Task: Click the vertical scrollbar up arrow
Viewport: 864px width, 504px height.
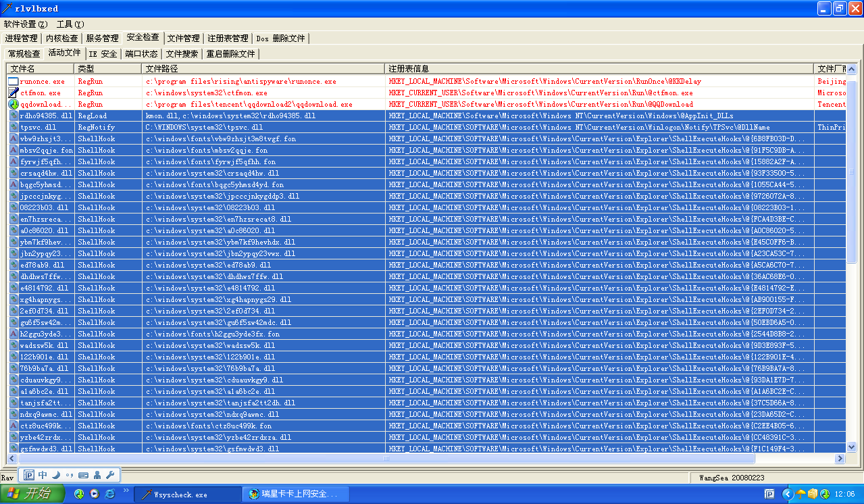Action: [852, 70]
